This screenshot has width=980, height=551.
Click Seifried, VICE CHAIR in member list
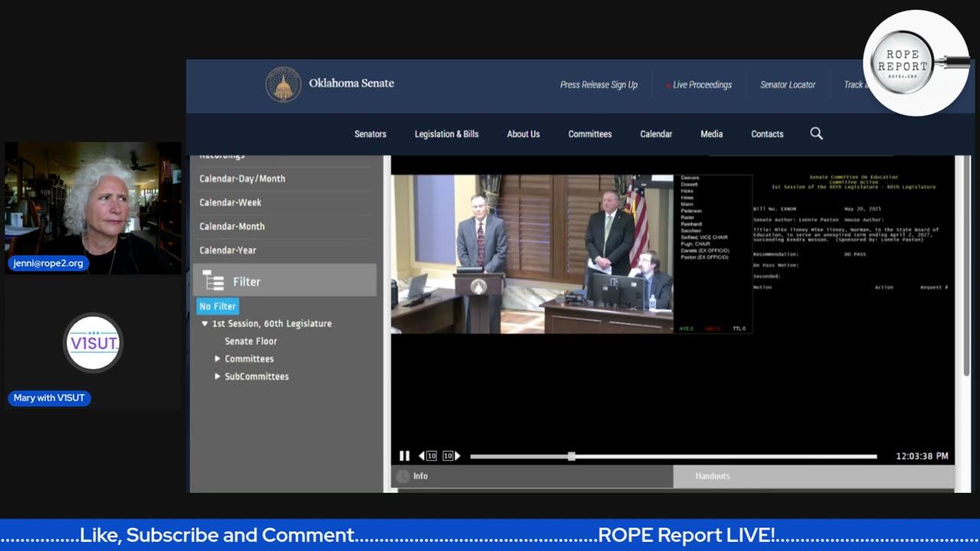(704, 237)
